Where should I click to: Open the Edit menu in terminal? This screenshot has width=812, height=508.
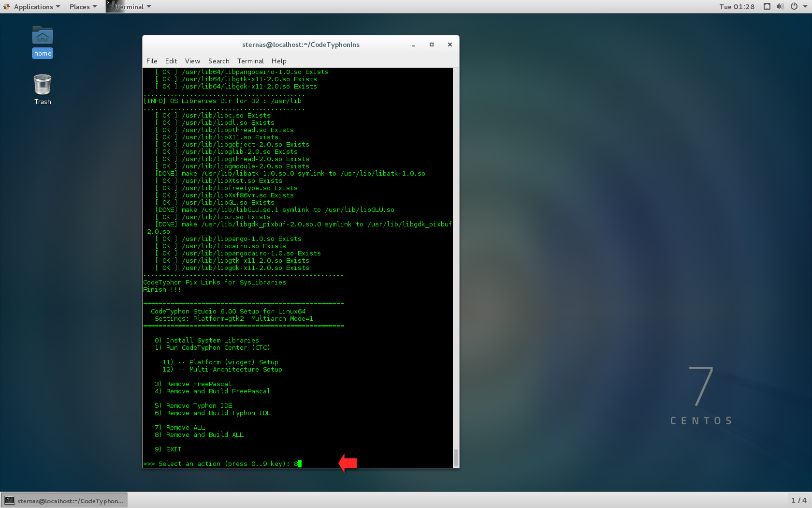pos(171,61)
